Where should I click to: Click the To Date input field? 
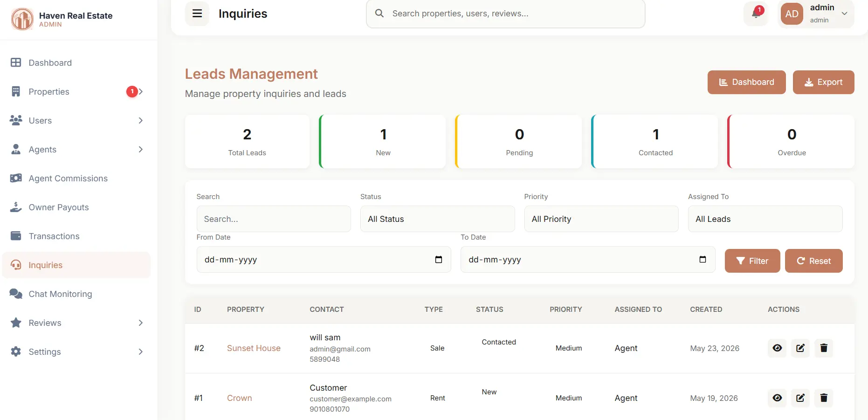(588, 260)
